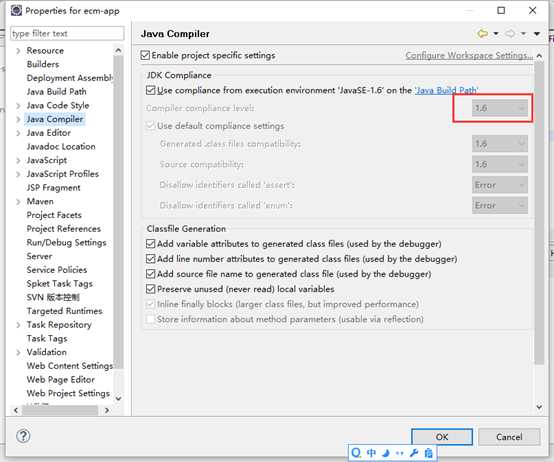Select Spket Task Tags in the tree

59,284
